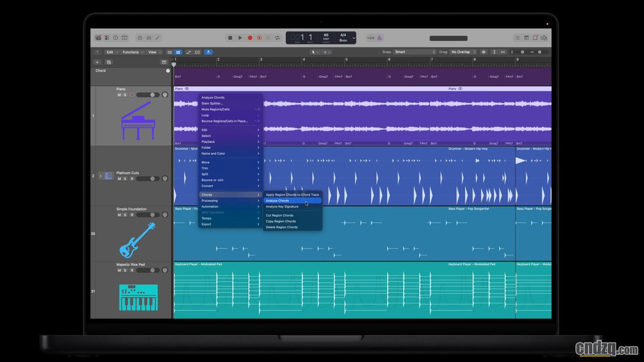Click the duplicate track button
The width and height of the screenshot is (644, 362).
tap(109, 62)
